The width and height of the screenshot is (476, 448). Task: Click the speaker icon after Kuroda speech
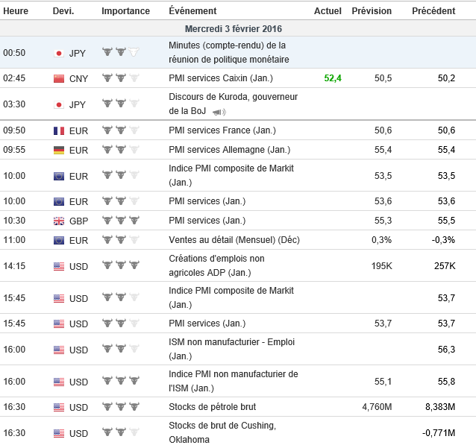[x=219, y=113]
